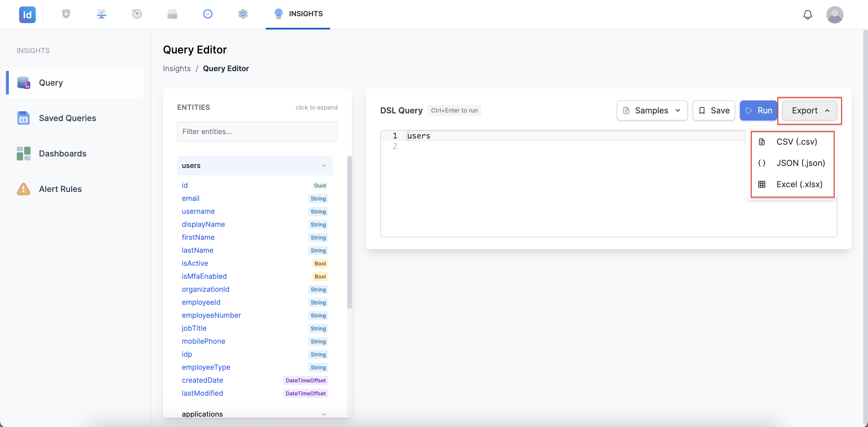Screen dimensions: 868x427
Task: Export as Excel (.xlsx)
Action: click(792, 184)
